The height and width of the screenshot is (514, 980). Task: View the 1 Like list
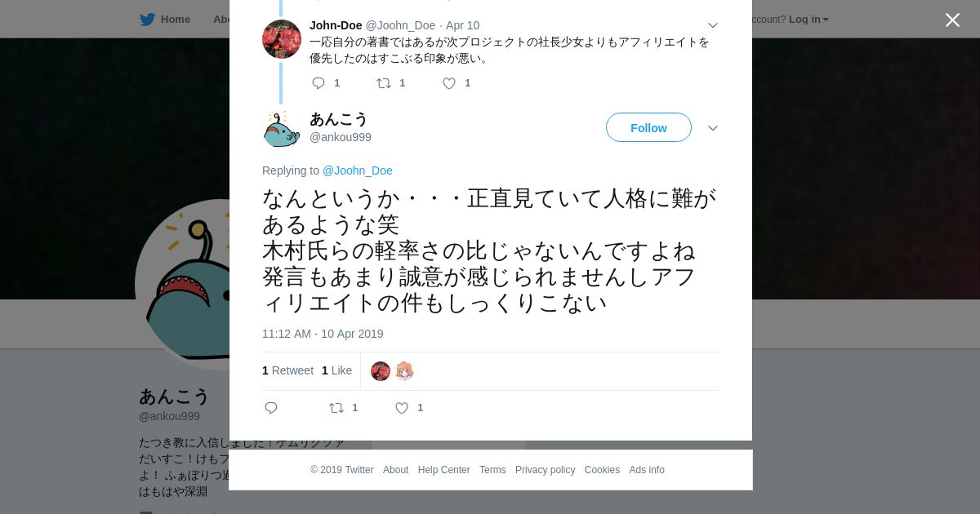[x=336, y=370]
